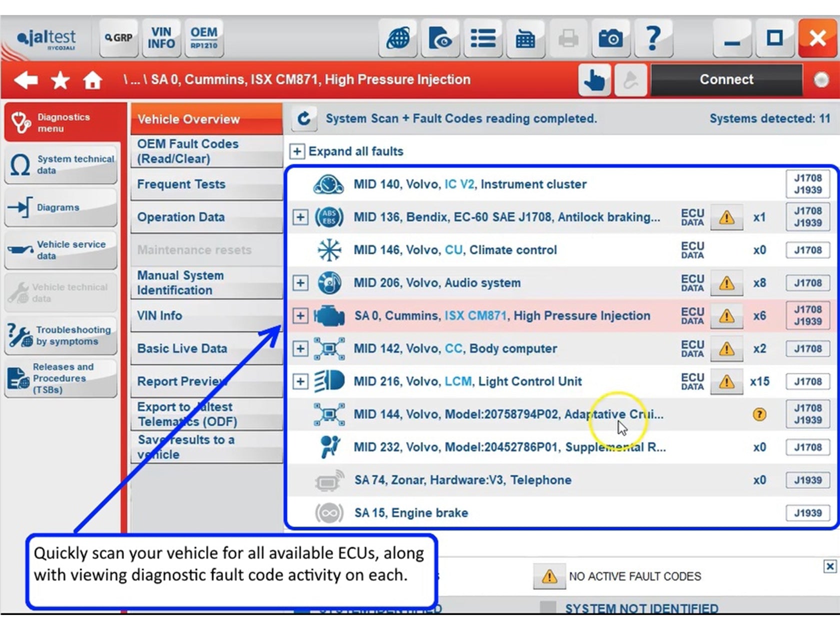Viewport: 840px width, 630px height.
Task: Expand all faults
Action: pyautogui.click(x=297, y=151)
